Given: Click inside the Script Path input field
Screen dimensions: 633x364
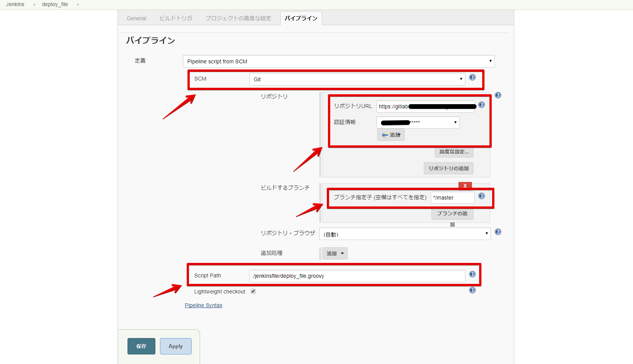Looking at the screenshot, I should point(357,275).
